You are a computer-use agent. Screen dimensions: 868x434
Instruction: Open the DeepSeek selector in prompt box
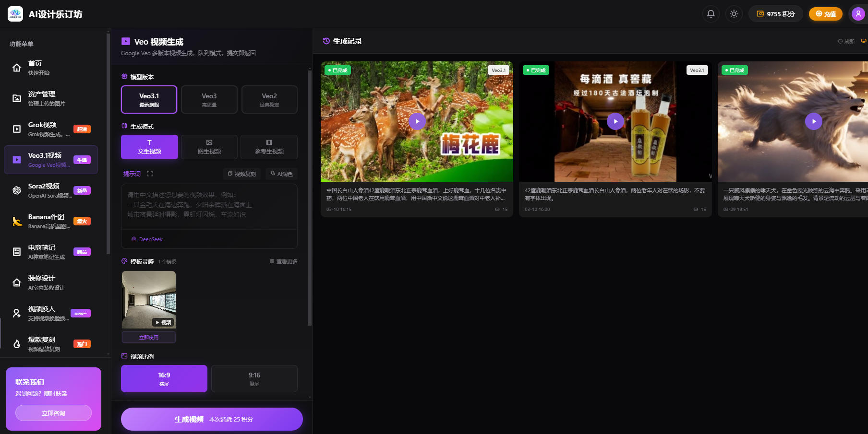147,239
